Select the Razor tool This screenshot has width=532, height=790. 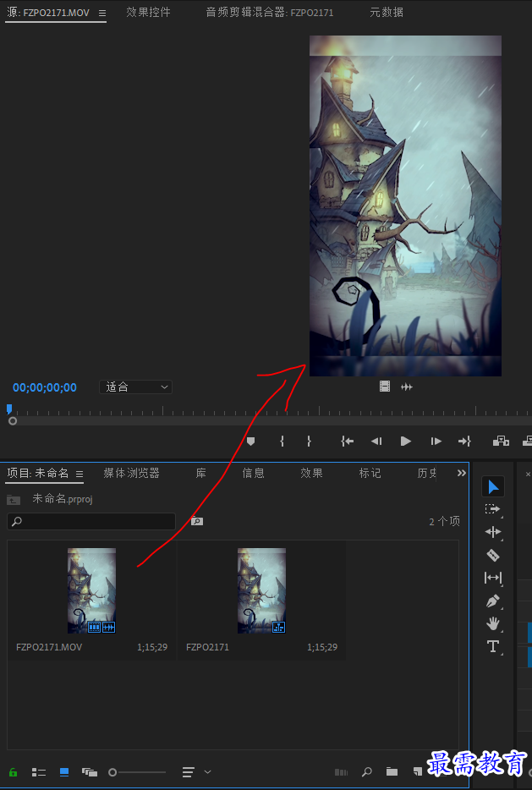[x=493, y=555]
